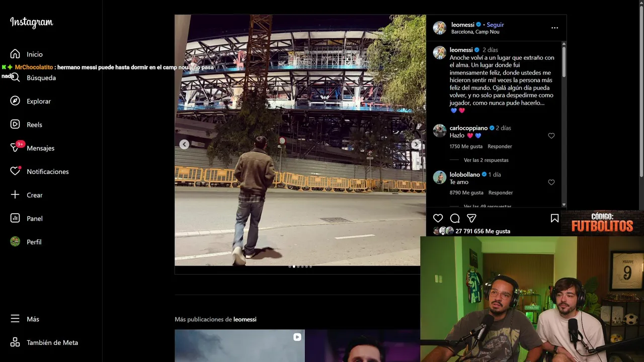The width and height of the screenshot is (644, 362).
Task: Click the leomessi header avatar
Action: pyautogui.click(x=440, y=28)
